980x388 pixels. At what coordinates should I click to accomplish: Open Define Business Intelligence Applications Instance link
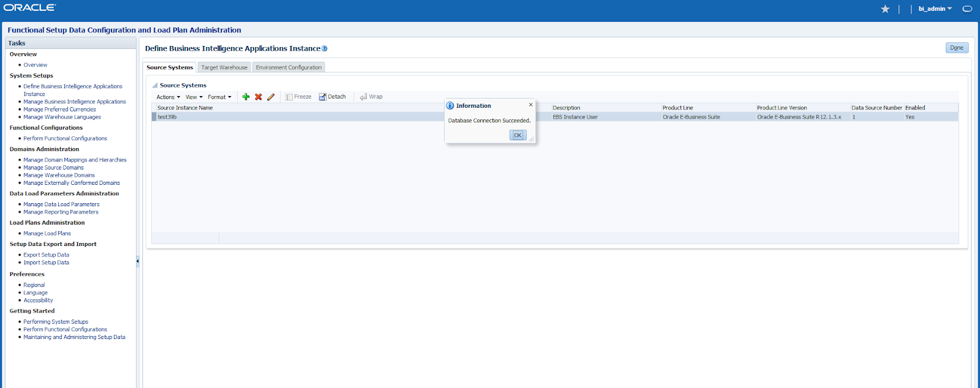click(73, 90)
